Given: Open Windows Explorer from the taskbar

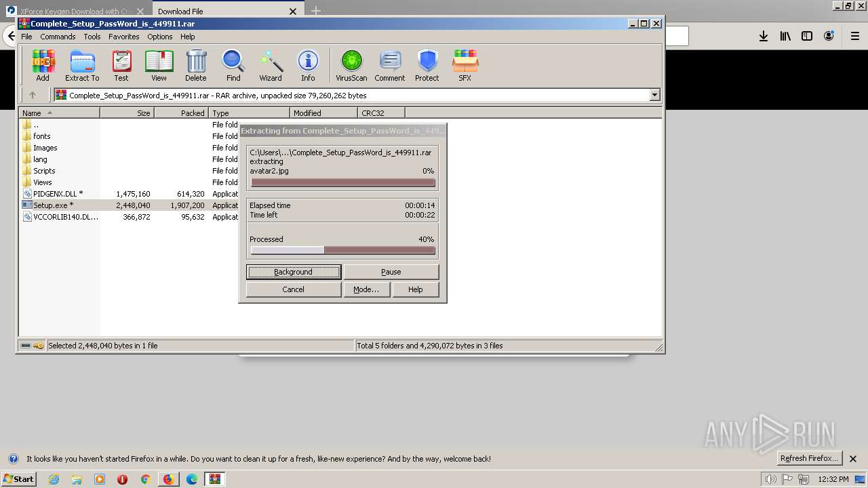Looking at the screenshot, I should (x=77, y=479).
